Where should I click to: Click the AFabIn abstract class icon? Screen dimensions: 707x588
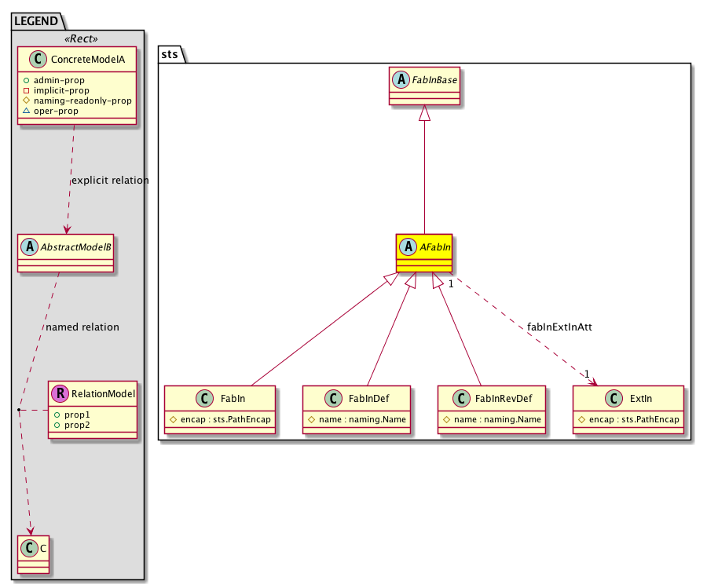click(408, 247)
